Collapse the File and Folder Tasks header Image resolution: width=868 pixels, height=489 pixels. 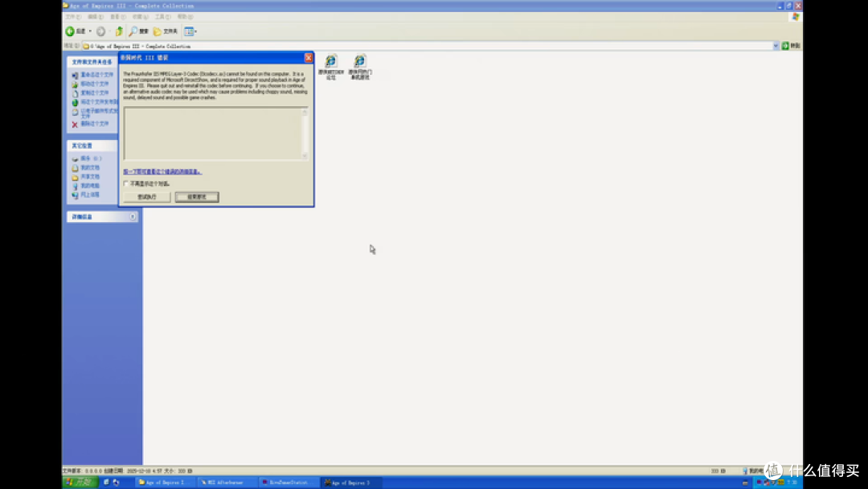coord(92,62)
